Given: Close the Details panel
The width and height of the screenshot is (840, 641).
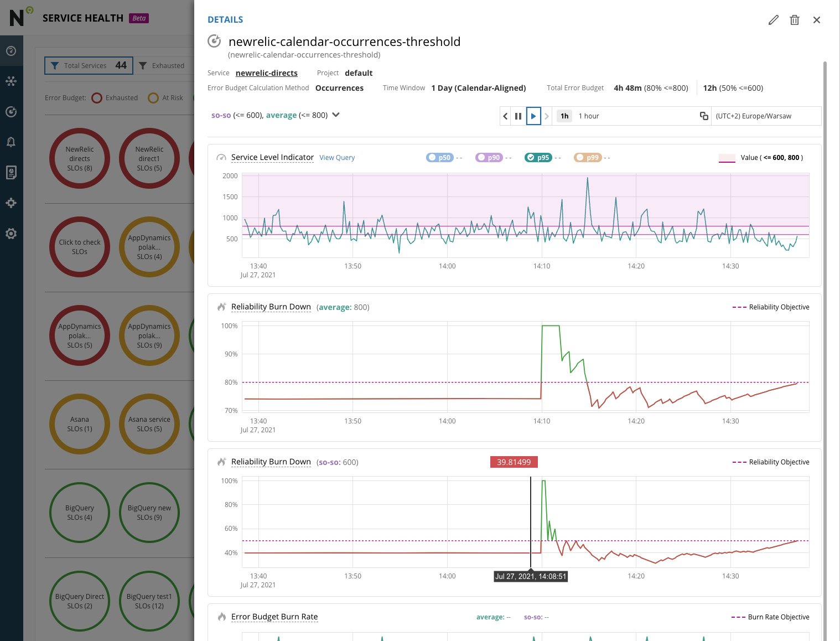Looking at the screenshot, I should 817,20.
